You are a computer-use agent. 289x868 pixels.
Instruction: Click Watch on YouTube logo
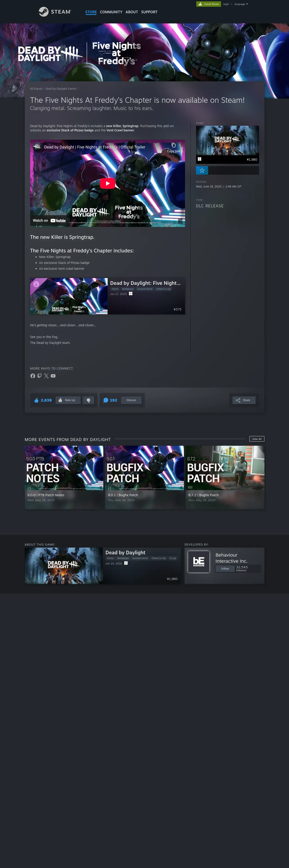tap(49, 220)
